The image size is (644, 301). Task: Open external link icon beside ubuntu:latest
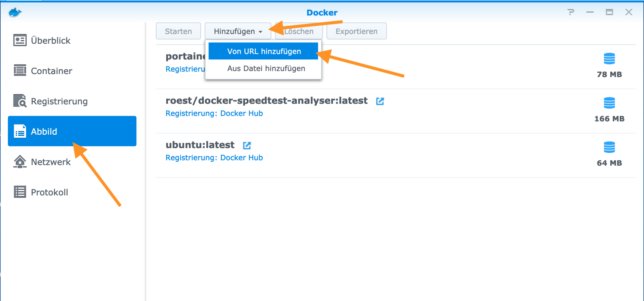[x=247, y=145]
